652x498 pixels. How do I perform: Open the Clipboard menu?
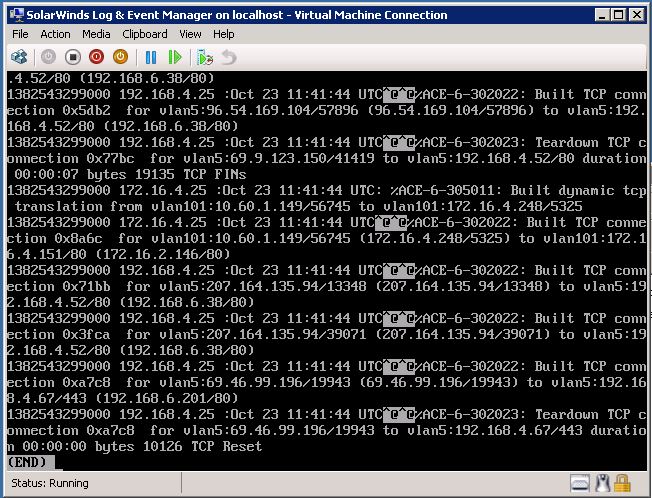click(x=145, y=34)
